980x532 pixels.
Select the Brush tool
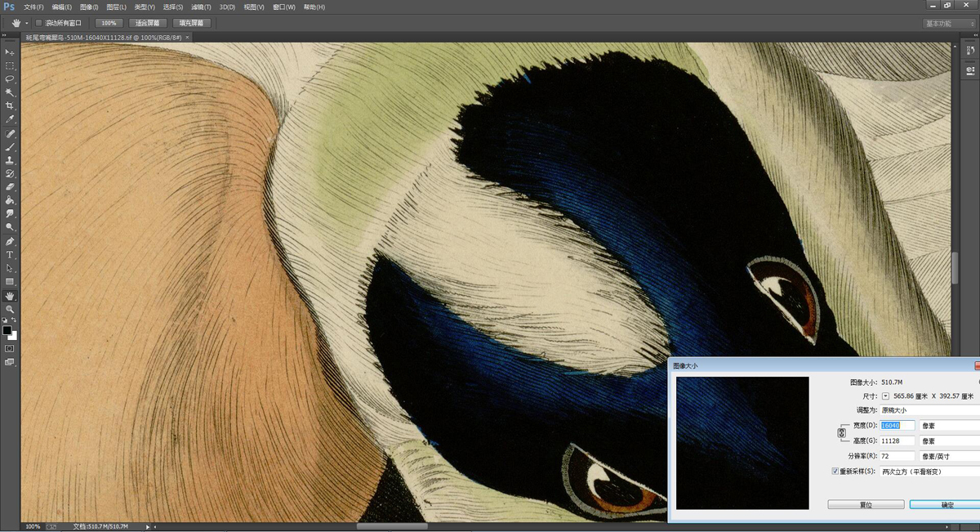[x=10, y=147]
